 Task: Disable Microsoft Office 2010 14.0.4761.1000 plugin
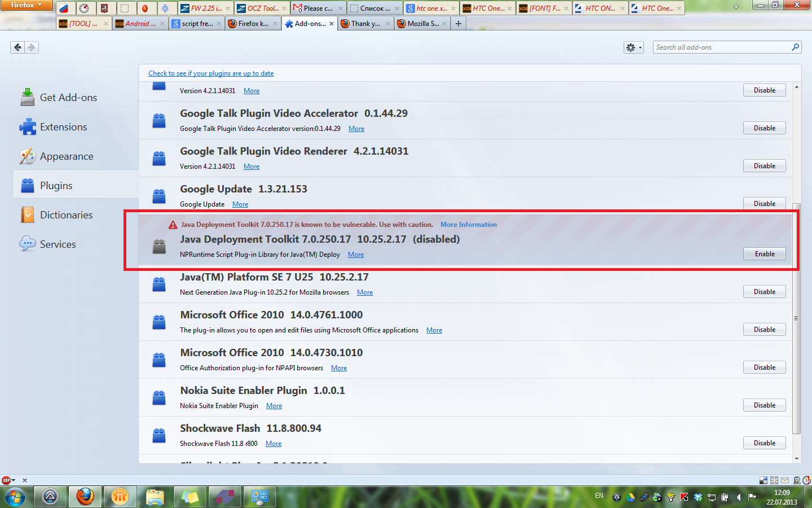point(765,330)
